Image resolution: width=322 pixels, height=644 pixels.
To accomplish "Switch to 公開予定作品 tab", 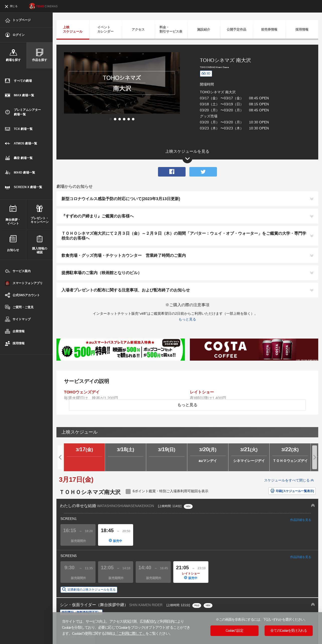I will (236, 30).
